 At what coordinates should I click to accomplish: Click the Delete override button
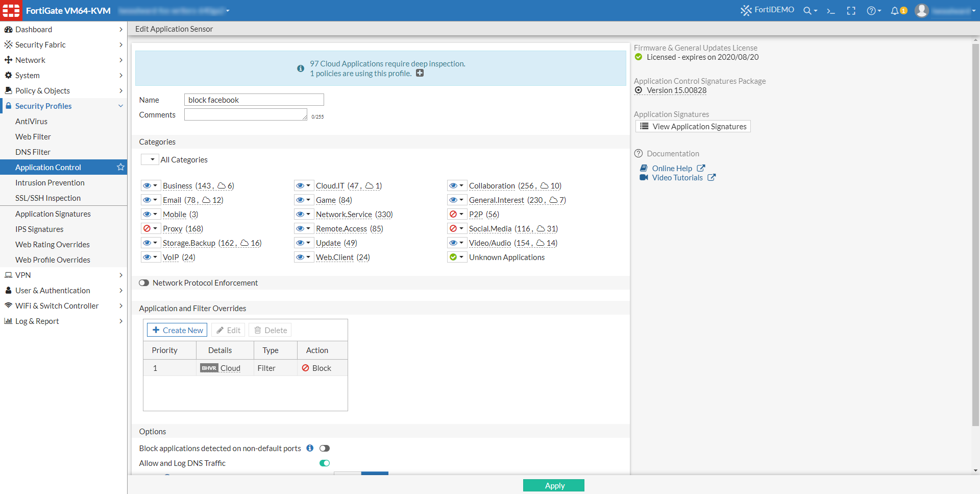(270, 330)
